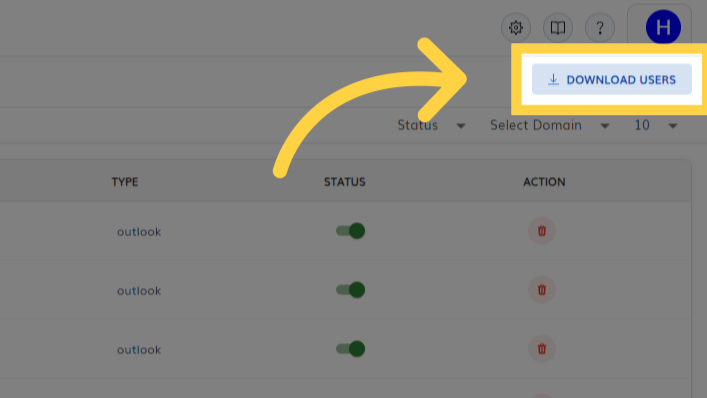Expand the Select Domain dropdown
Image resolution: width=707 pixels, height=398 pixels.
[x=550, y=125]
